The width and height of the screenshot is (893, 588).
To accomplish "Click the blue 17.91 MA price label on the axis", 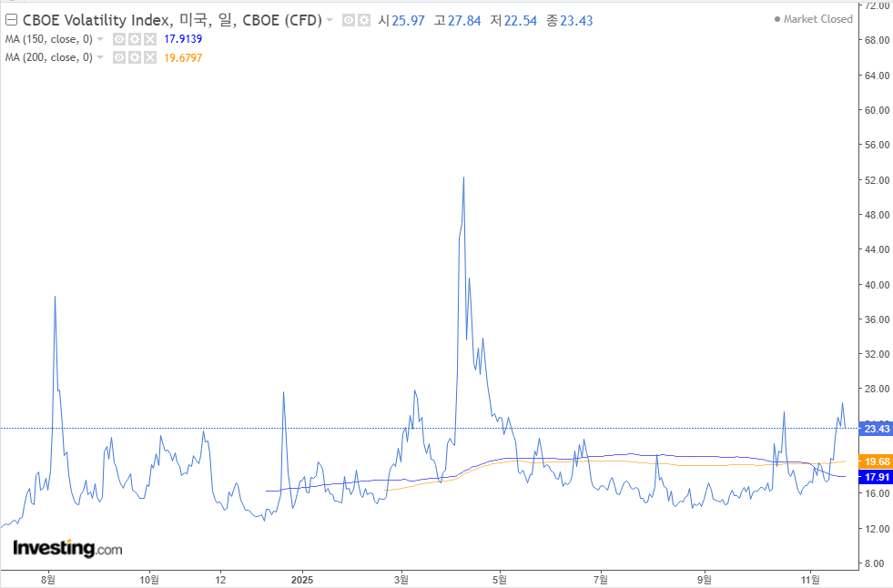I will (876, 477).
